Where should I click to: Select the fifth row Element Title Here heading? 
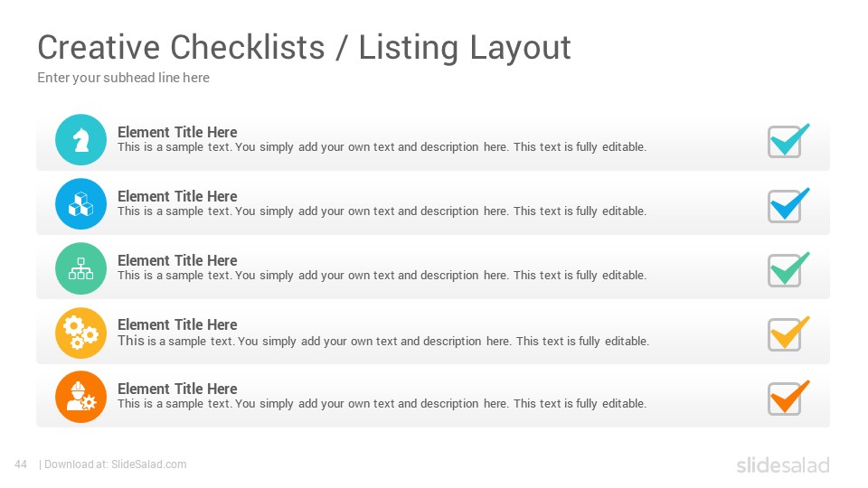[x=177, y=389]
